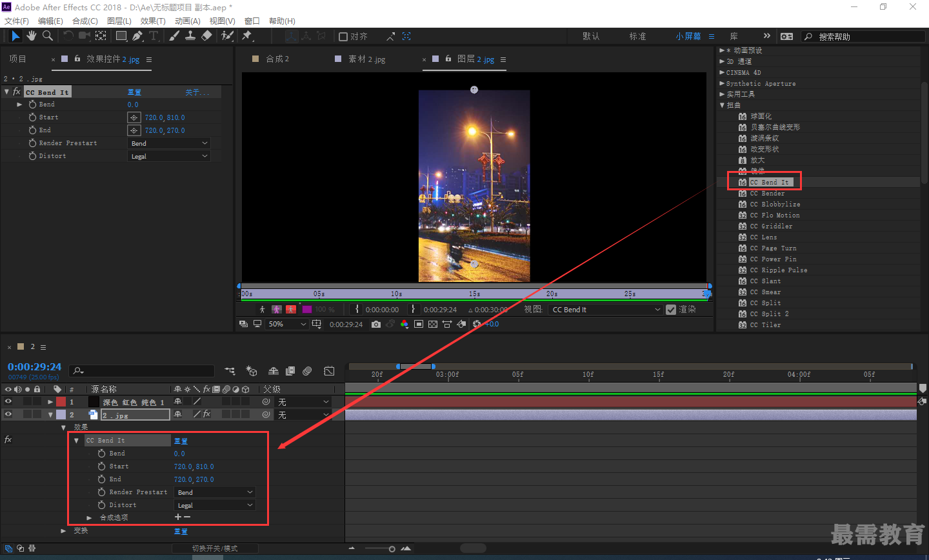
Task: Select the Zoom magnifier tool
Action: pyautogui.click(x=48, y=36)
